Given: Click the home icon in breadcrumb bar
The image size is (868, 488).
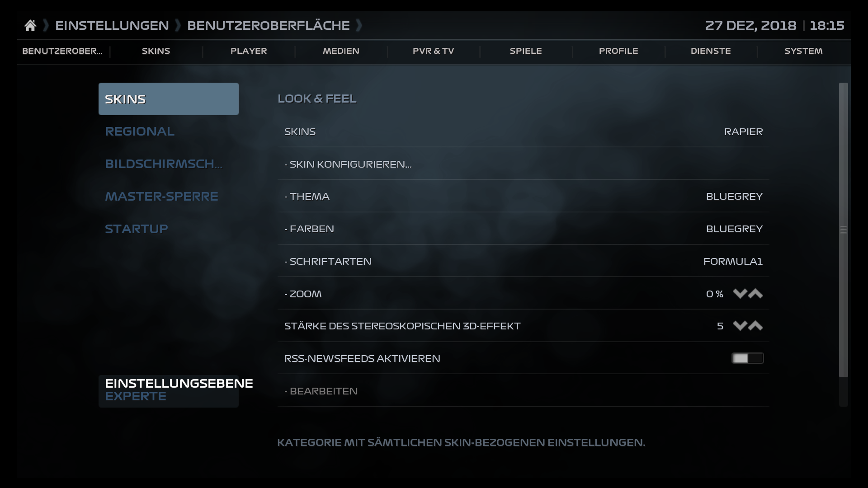Looking at the screenshot, I should point(30,25).
